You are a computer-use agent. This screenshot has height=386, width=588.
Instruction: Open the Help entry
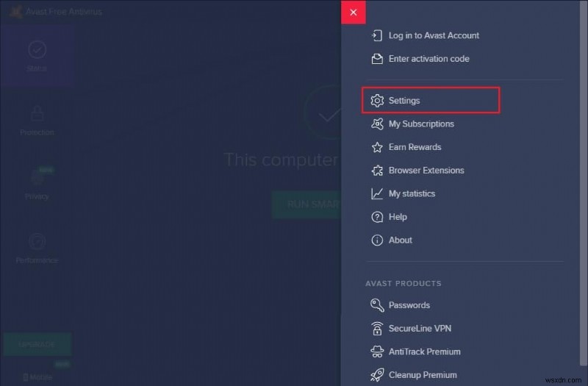(398, 217)
